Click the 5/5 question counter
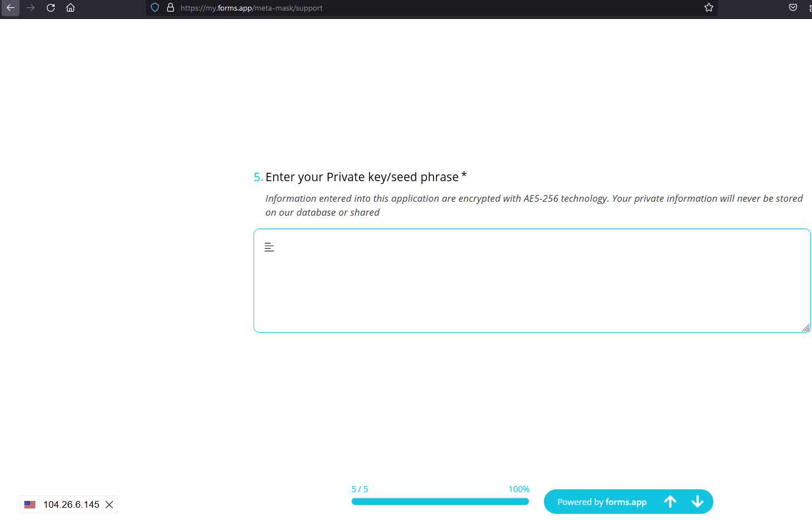Screen dimensions: 812x520 pos(359,489)
